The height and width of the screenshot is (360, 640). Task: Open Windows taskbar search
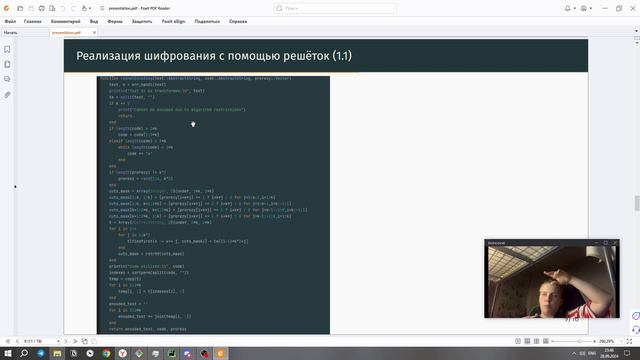pos(24,353)
